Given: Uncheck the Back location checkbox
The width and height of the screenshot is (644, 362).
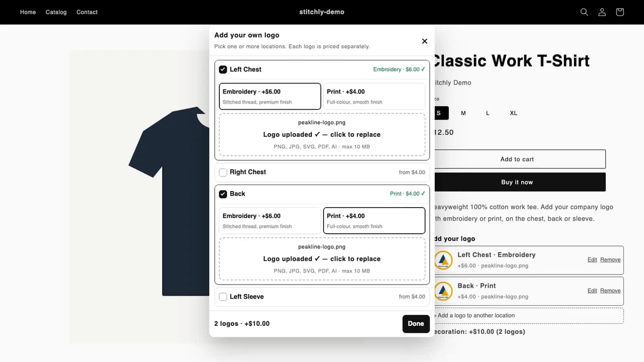Looking at the screenshot, I should pos(223,194).
